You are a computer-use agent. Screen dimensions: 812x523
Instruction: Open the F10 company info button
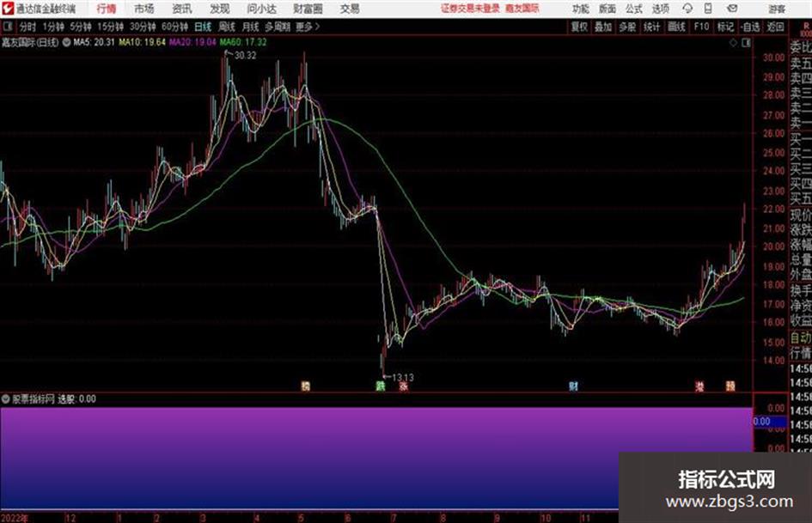[x=702, y=27]
